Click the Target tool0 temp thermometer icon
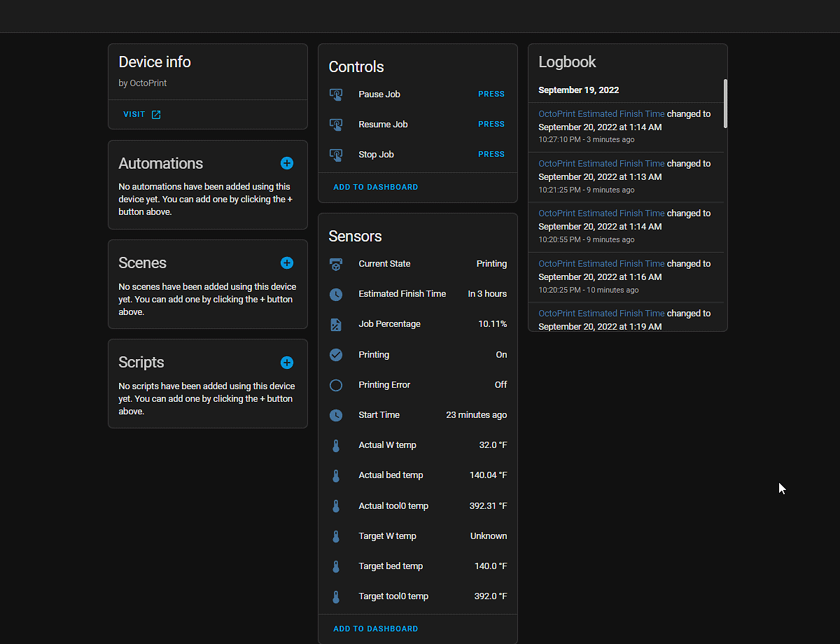 [336, 596]
